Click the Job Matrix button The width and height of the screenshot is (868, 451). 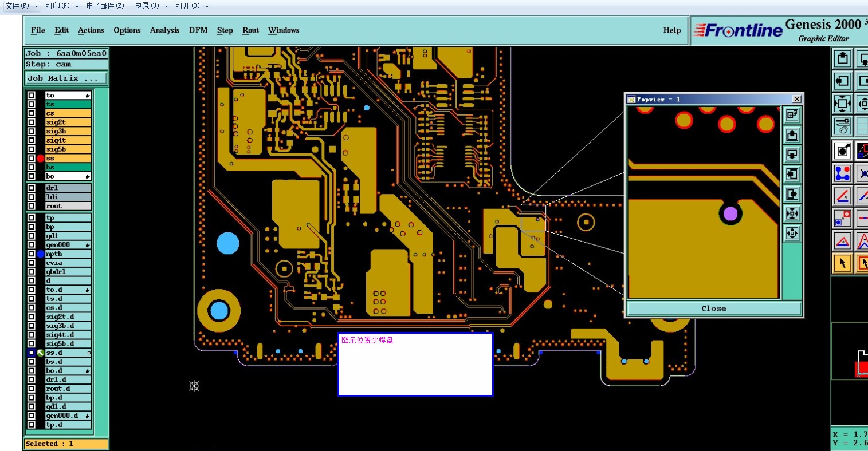point(66,78)
